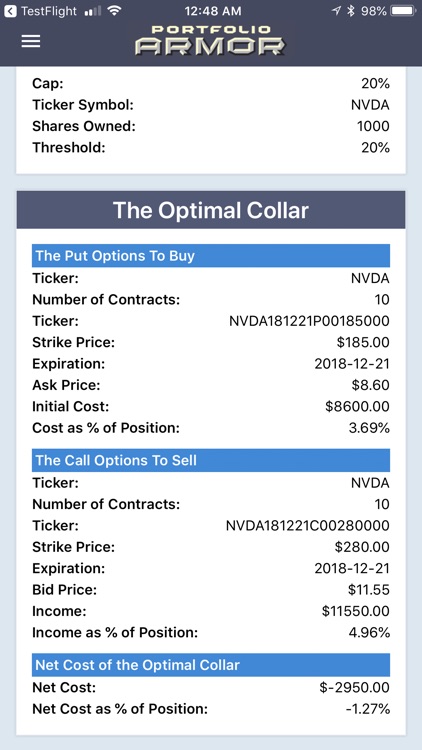422x750 pixels.
Task: Tap the Threshold 20% value
Action: pyautogui.click(x=376, y=148)
